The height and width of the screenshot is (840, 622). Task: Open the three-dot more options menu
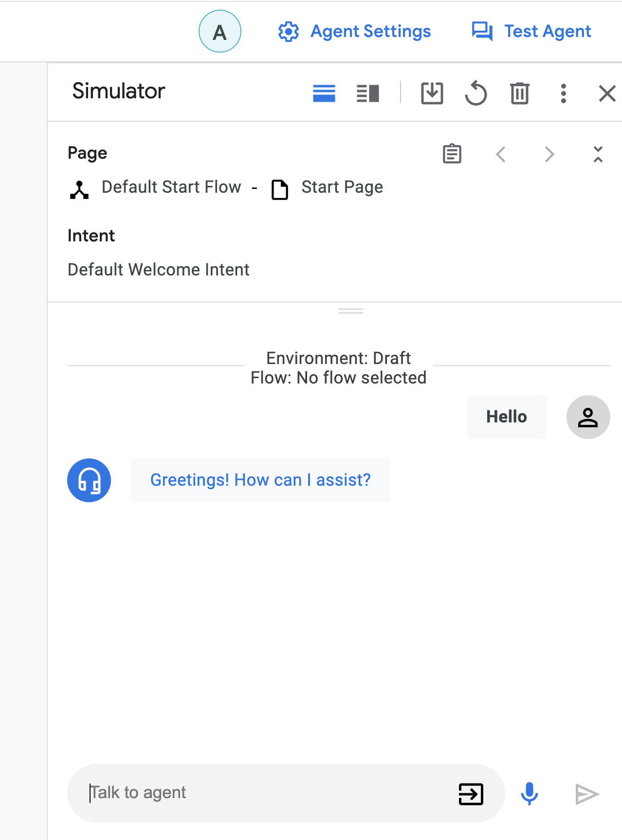[563, 93]
